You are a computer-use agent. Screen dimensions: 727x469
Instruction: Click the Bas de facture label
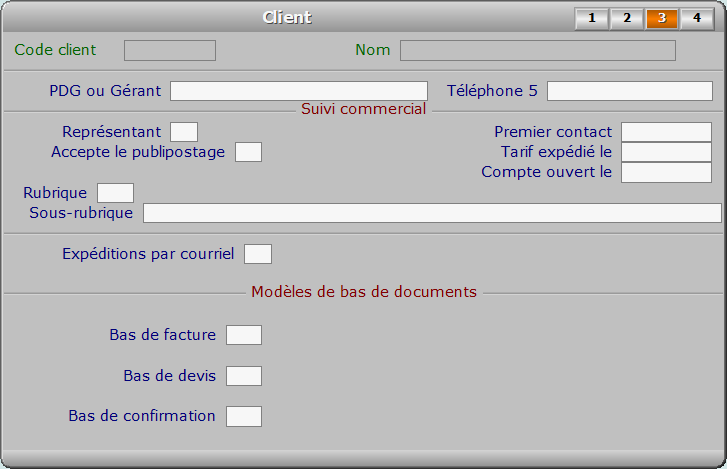point(163,335)
